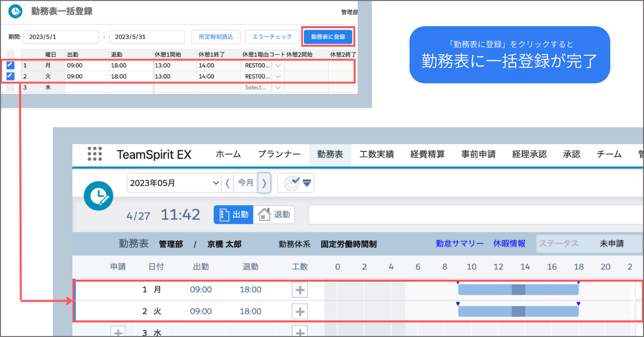Add work hours for 2 火 row
Image resolution: width=644 pixels, height=337 pixels.
click(x=300, y=311)
